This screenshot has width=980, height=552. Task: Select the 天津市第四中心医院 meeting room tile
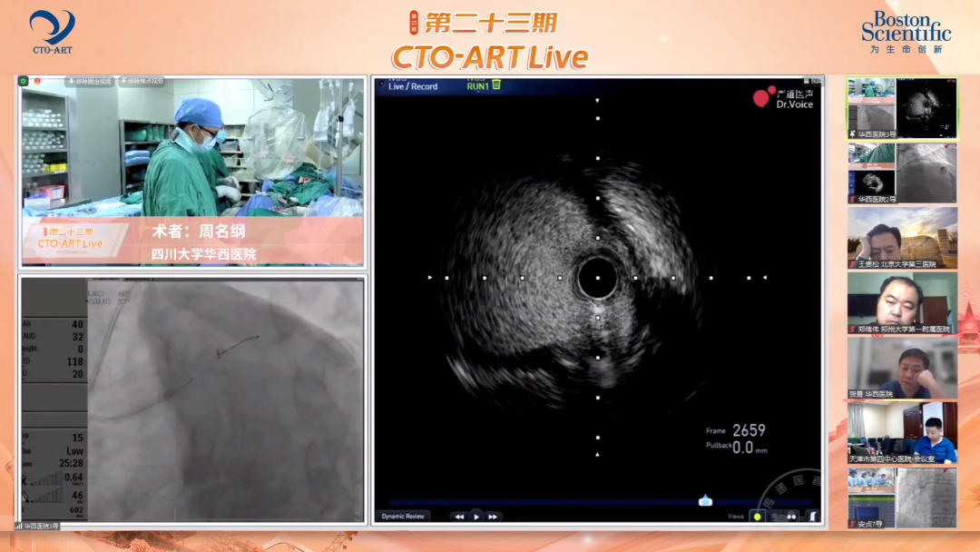pyautogui.click(x=901, y=432)
